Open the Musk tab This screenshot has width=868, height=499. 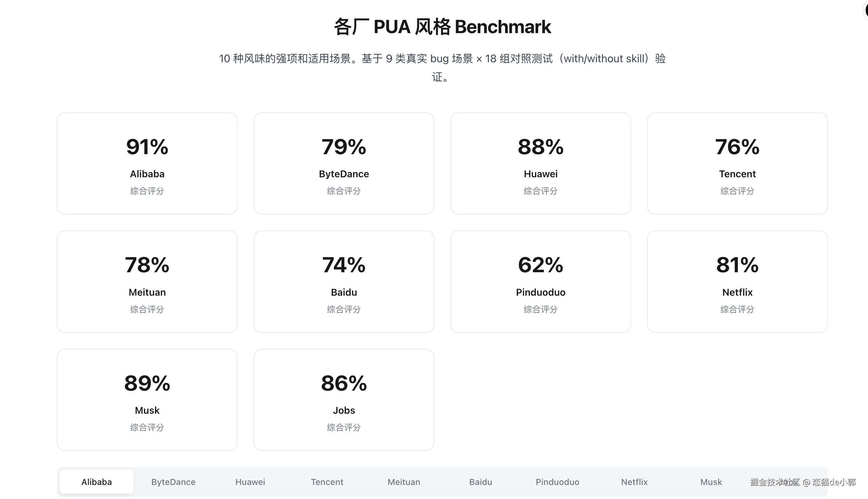[711, 482]
